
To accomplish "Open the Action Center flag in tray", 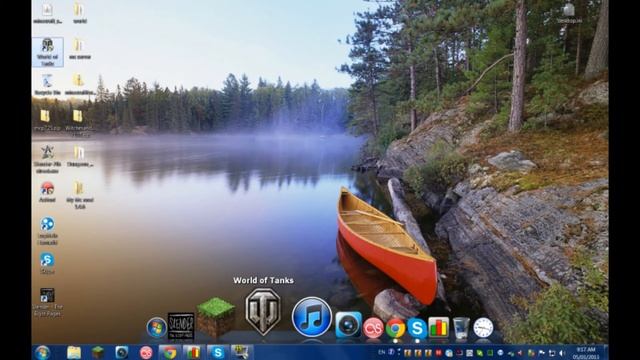I will (x=542, y=353).
